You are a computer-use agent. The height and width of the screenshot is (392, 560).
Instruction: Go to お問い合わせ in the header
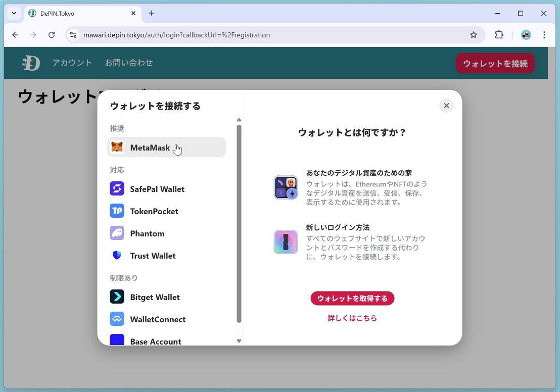129,63
